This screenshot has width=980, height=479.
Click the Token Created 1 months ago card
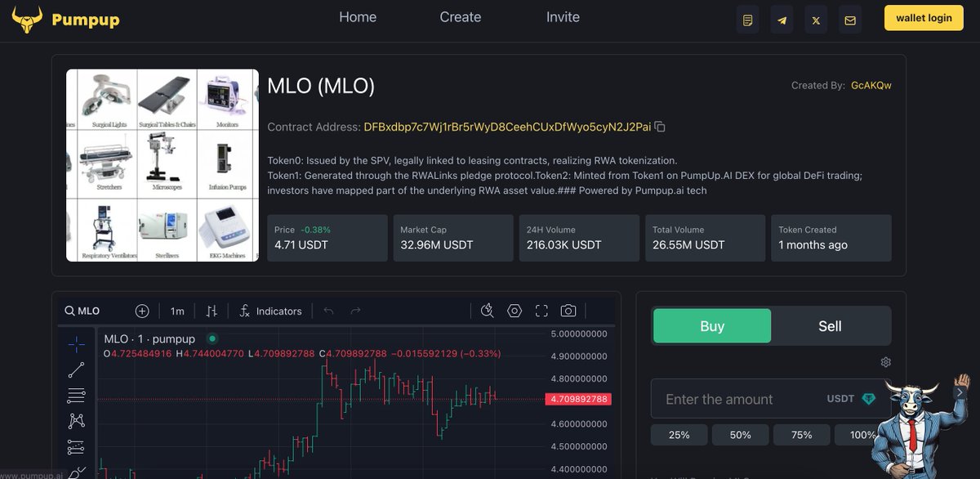click(831, 238)
